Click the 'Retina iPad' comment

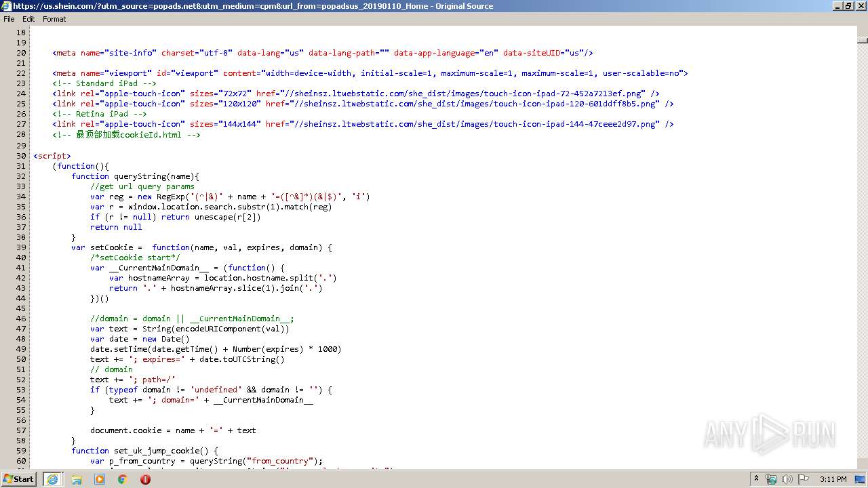100,114
